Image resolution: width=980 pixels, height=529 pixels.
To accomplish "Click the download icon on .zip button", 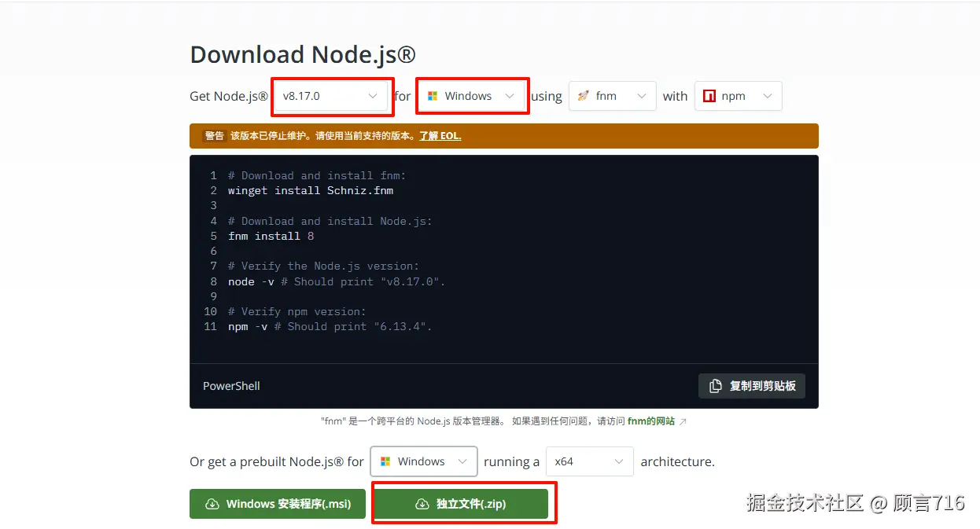I will pyautogui.click(x=422, y=504).
